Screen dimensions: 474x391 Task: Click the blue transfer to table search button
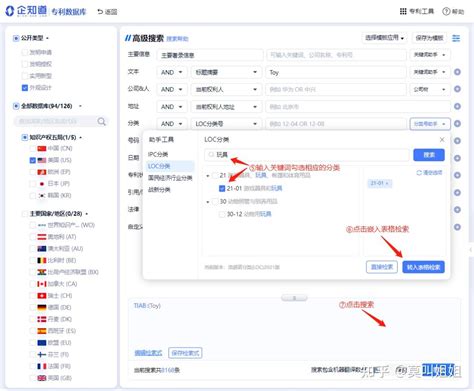coord(423,267)
